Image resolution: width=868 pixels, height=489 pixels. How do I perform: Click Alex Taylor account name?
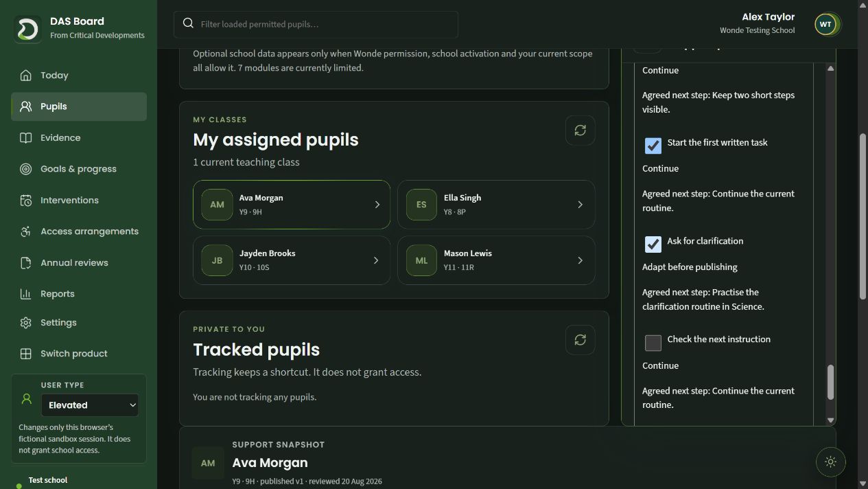pos(768,17)
